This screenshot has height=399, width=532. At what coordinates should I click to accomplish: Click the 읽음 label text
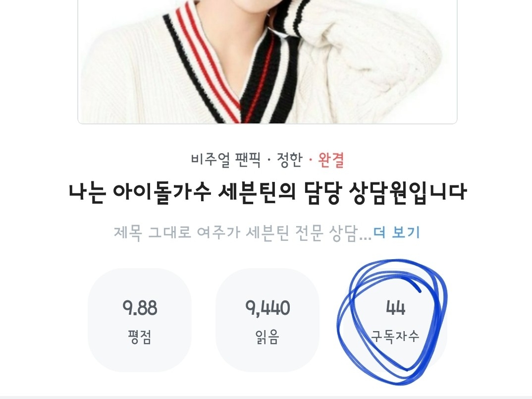coord(267,337)
